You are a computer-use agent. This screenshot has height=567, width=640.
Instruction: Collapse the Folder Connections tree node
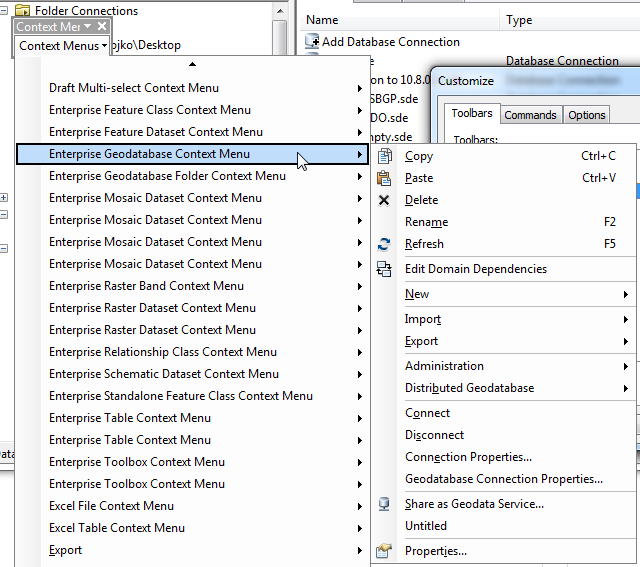[x=4, y=11]
